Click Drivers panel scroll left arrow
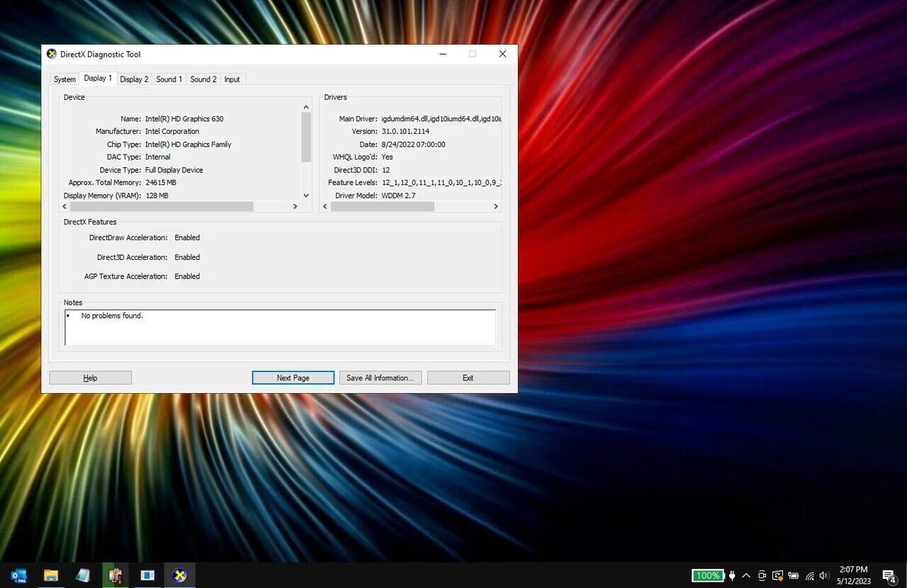Viewport: 907px width, 588px height. 325,206
